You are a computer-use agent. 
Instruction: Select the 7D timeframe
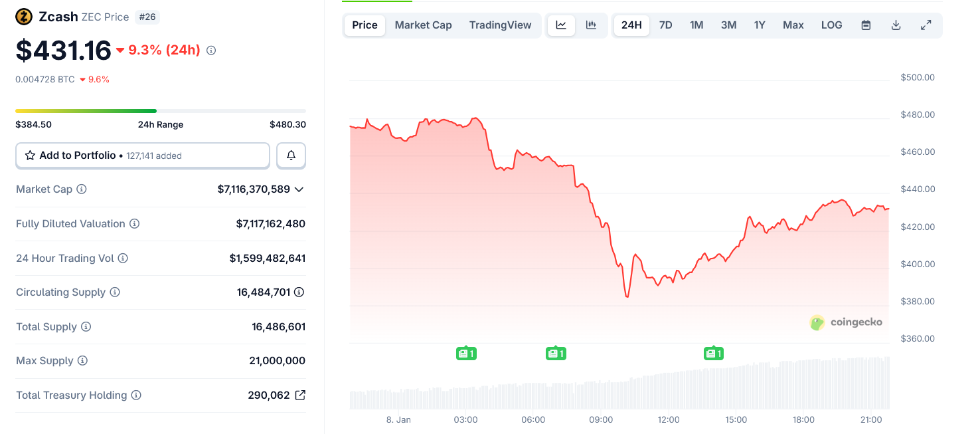pyautogui.click(x=665, y=25)
